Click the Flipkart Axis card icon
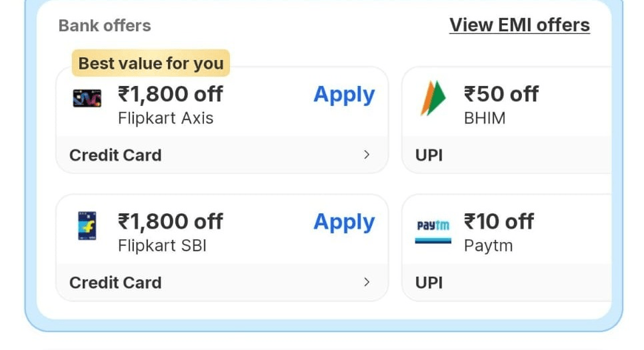Viewport: 644px width, 350px height. point(87,99)
